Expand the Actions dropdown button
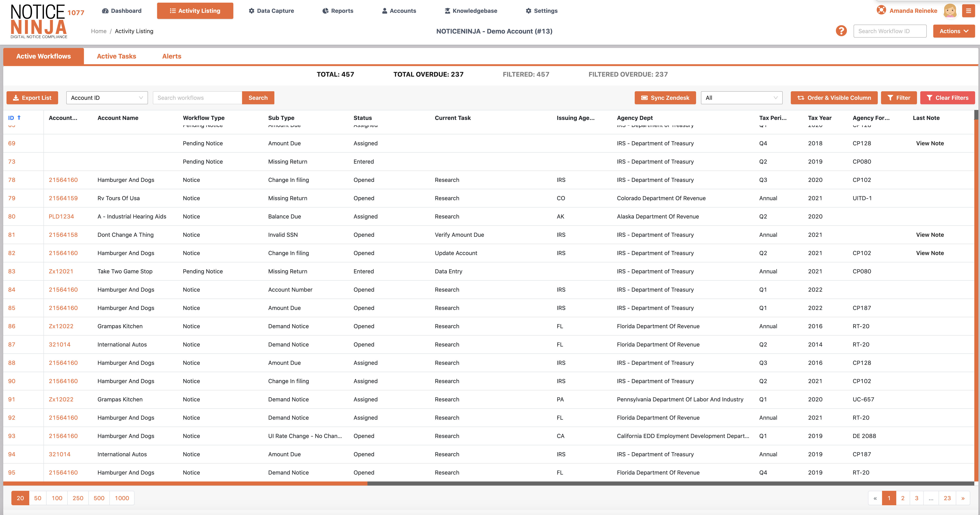Screen dimensions: 980x515 954,31
